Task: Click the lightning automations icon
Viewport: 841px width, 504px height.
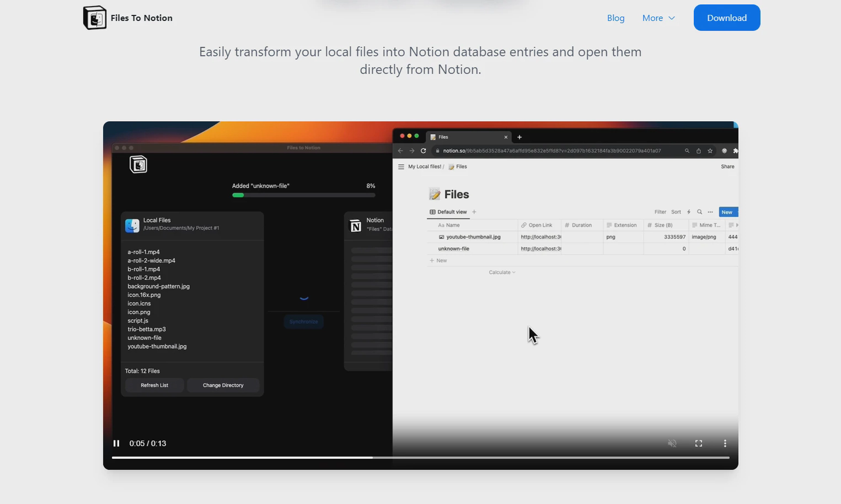Action: (689, 212)
